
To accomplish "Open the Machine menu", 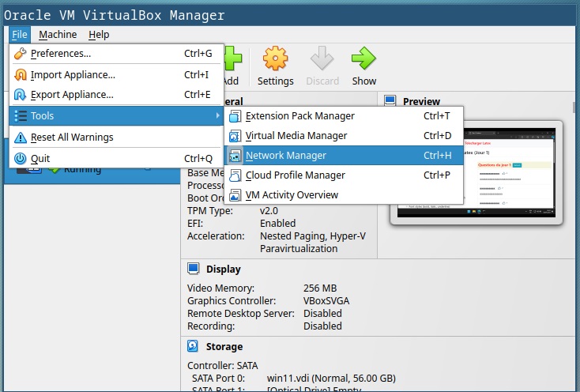I will click(x=58, y=35).
